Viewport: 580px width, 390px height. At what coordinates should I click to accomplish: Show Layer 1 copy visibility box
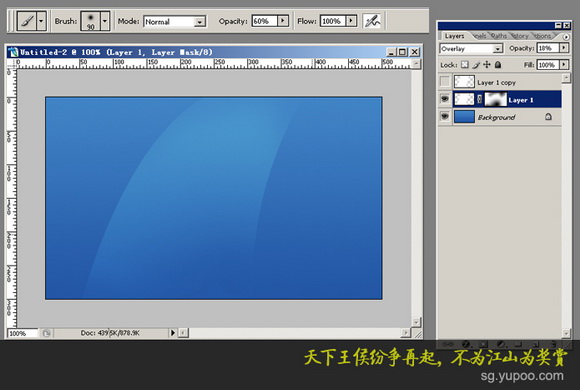pyautogui.click(x=445, y=81)
